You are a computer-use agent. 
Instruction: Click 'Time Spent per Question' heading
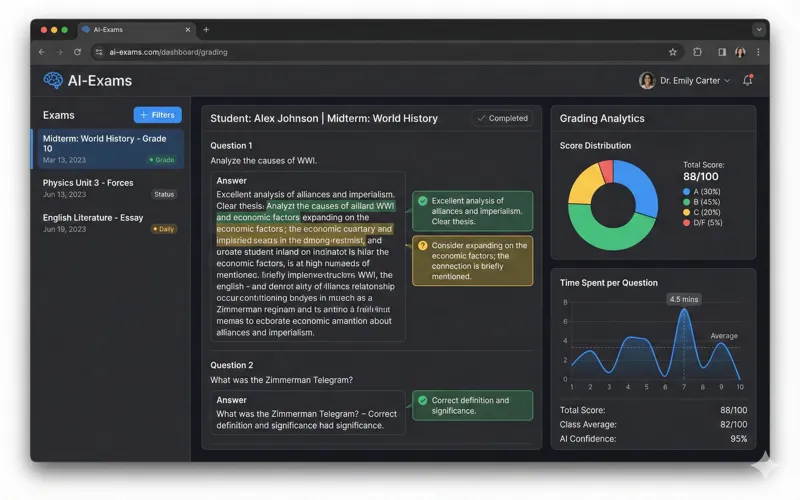click(x=609, y=283)
